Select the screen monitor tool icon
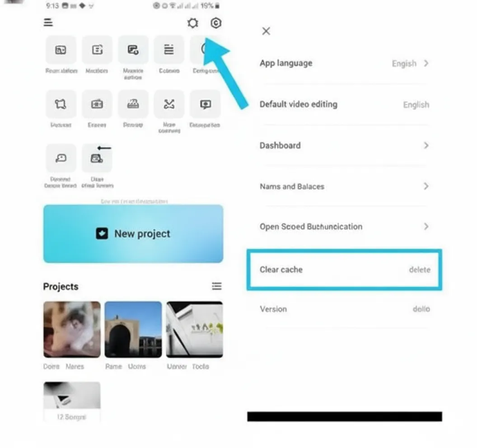Screen dimensions: 477x448 [x=206, y=104]
